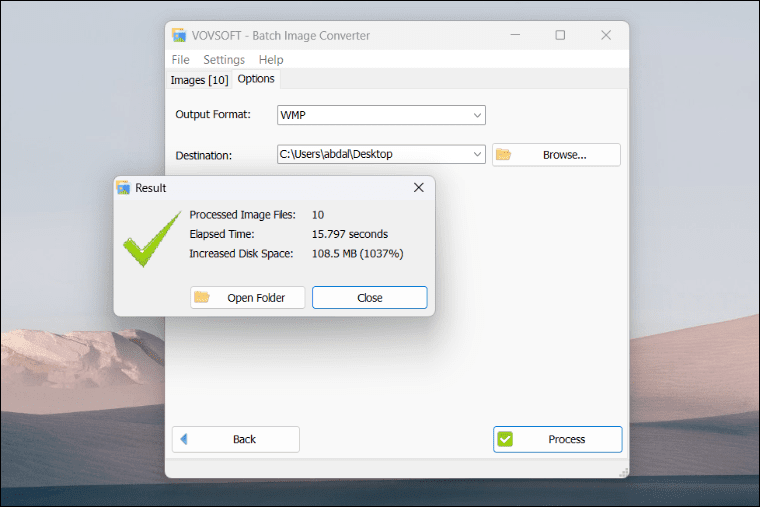The width and height of the screenshot is (760, 507).
Task: Click the VOVSOFT app icon in title bar
Action: click(x=179, y=35)
